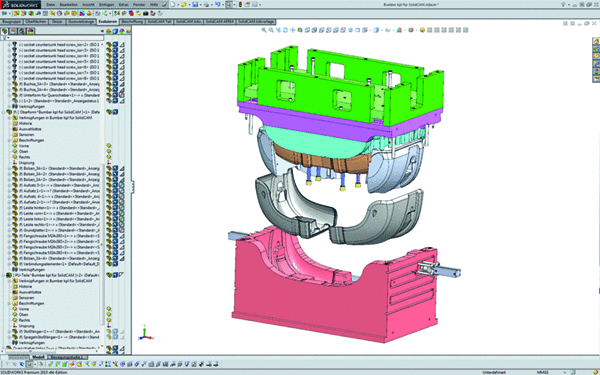The image size is (600, 375).
Task: Toggle display mode icon for Grundplatte row
Action: pos(115,230)
